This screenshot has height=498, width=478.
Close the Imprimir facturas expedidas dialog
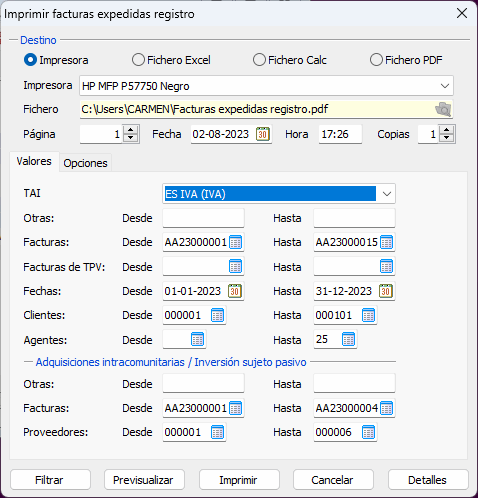[462, 14]
